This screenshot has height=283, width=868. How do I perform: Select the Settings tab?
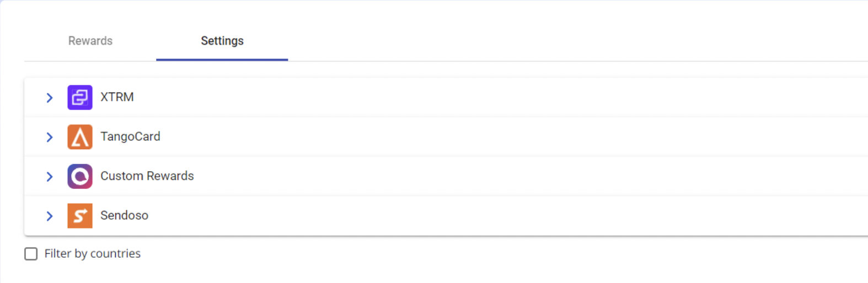222,41
